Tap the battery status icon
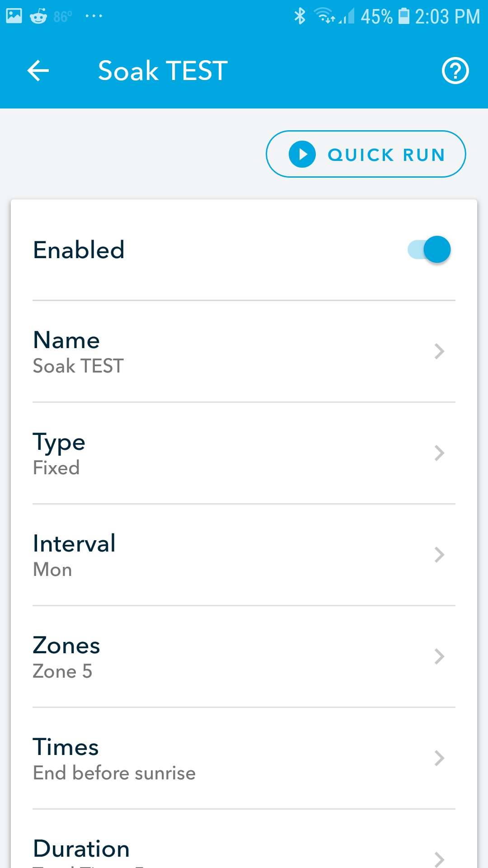The image size is (488, 868). click(404, 16)
